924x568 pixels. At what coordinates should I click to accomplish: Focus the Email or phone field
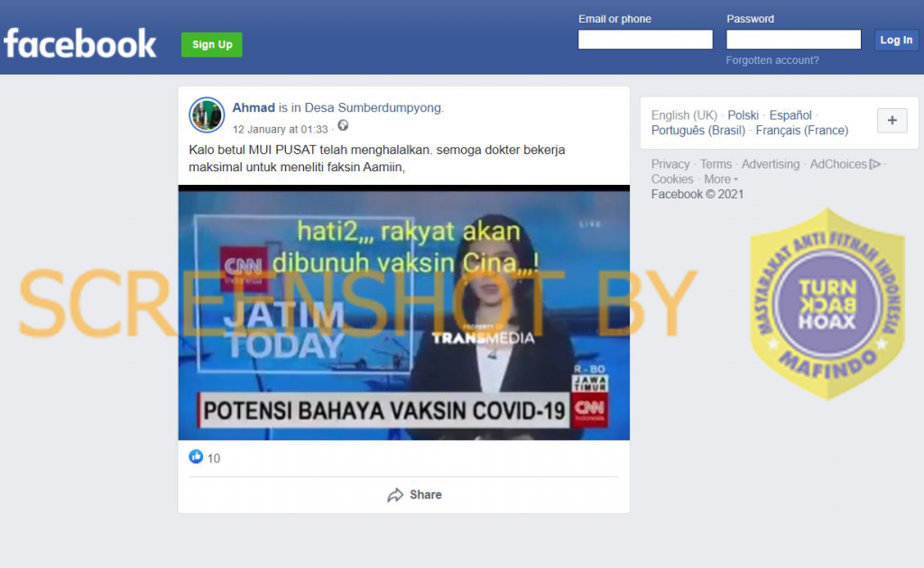pos(645,40)
